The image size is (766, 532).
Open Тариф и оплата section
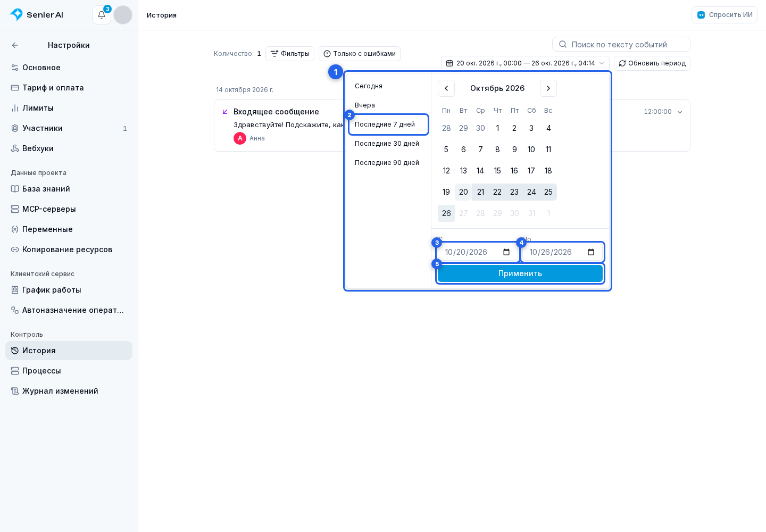click(69, 88)
